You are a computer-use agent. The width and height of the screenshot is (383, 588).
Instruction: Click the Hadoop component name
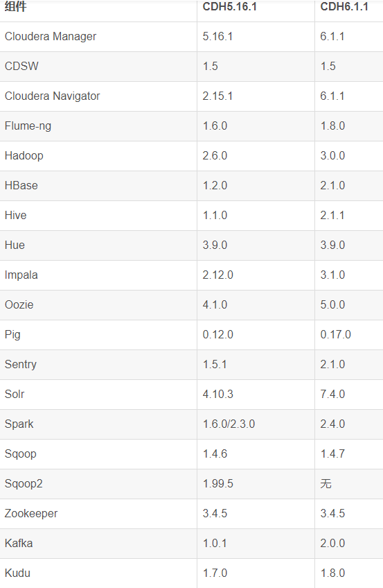pyautogui.click(x=24, y=155)
